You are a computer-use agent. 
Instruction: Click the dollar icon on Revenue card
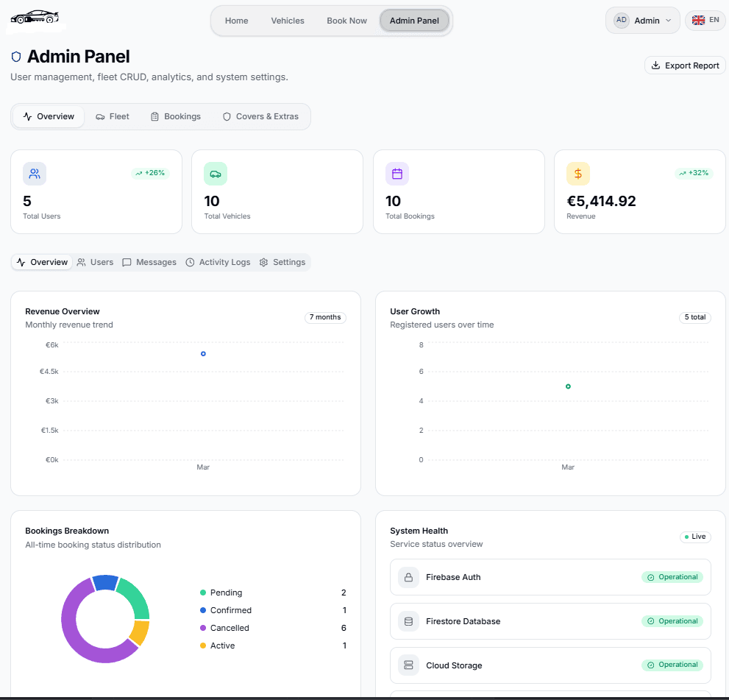tap(578, 173)
